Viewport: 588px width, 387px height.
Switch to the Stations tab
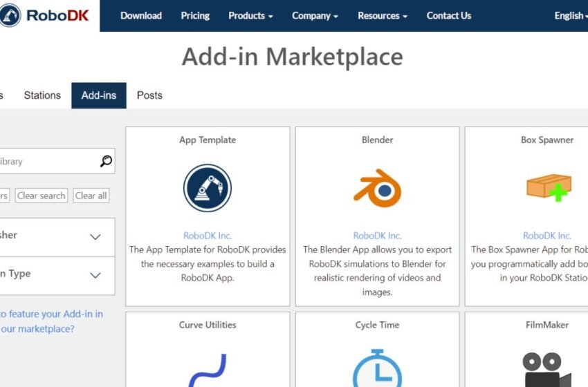click(x=42, y=95)
